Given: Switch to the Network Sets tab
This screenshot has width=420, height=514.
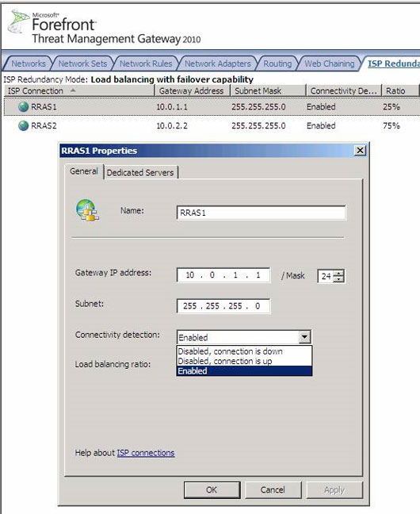Looking at the screenshot, I should [x=82, y=63].
